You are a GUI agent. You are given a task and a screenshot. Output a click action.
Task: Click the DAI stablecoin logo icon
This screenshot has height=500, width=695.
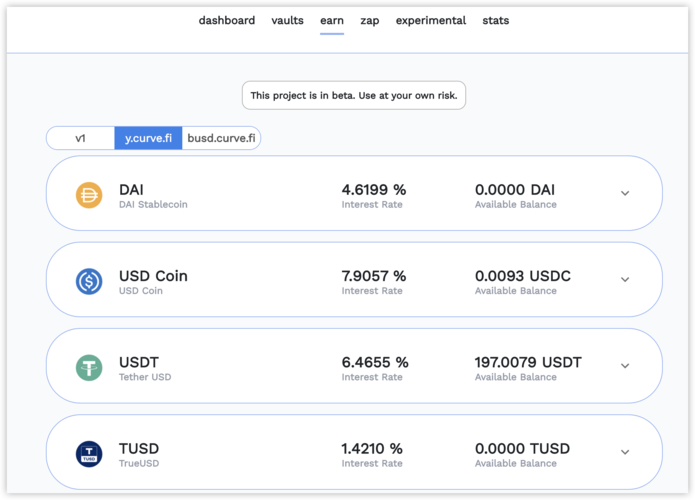point(89,194)
